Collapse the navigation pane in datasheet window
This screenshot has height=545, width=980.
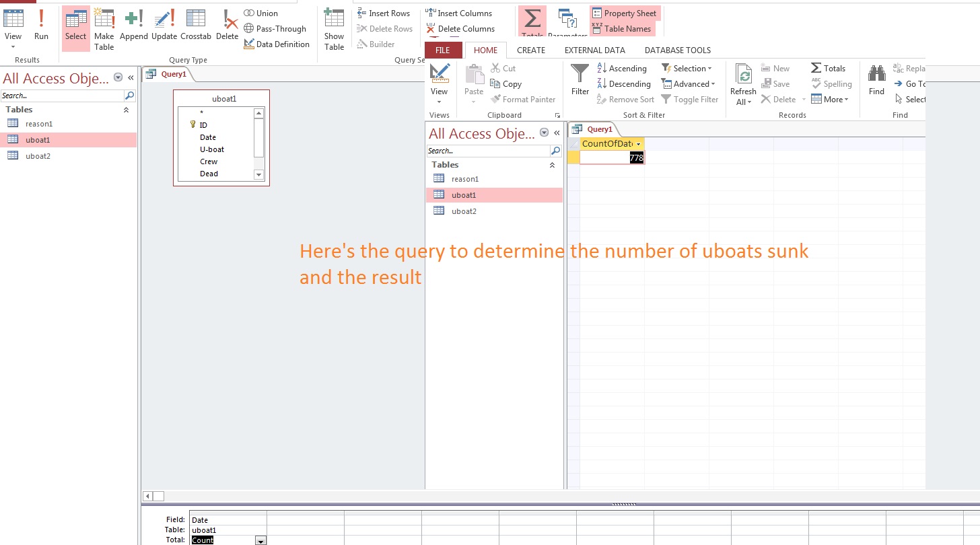point(557,133)
